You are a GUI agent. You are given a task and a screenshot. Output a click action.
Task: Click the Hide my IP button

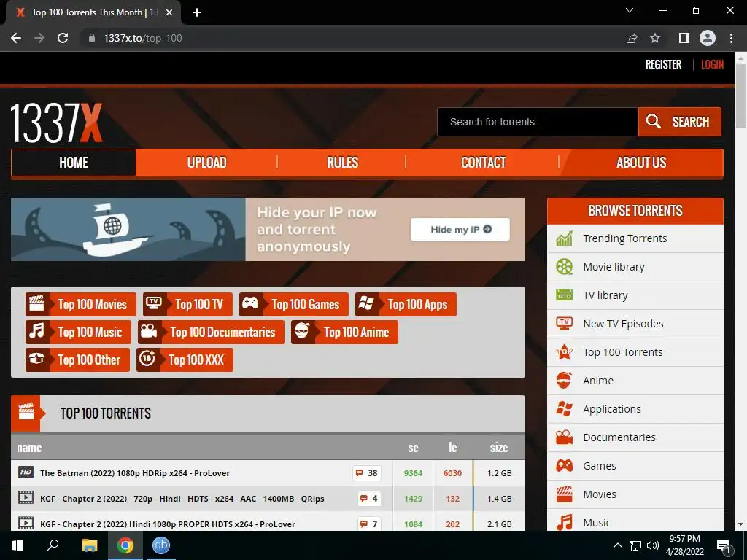460,230
